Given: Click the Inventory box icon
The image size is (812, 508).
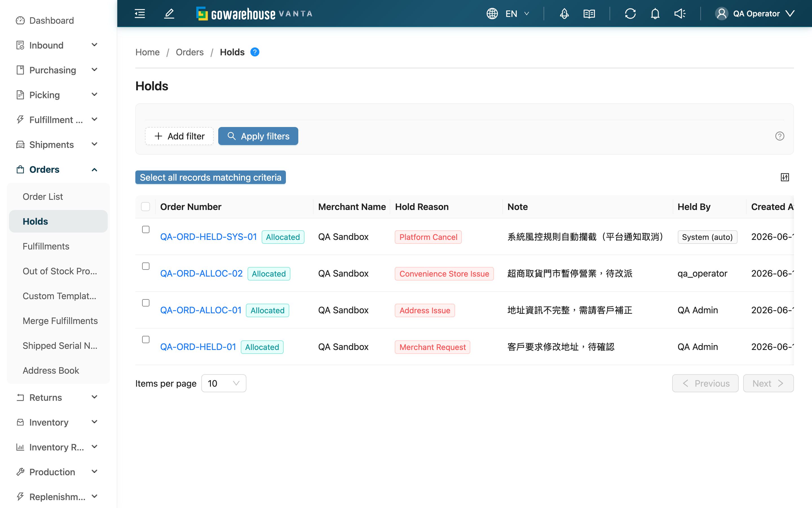Looking at the screenshot, I should tap(20, 422).
